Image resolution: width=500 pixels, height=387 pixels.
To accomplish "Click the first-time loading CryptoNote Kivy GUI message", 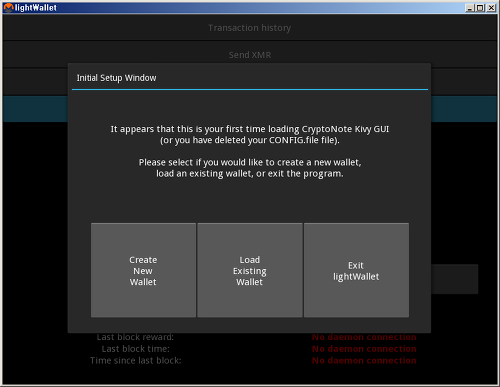I will (x=250, y=134).
